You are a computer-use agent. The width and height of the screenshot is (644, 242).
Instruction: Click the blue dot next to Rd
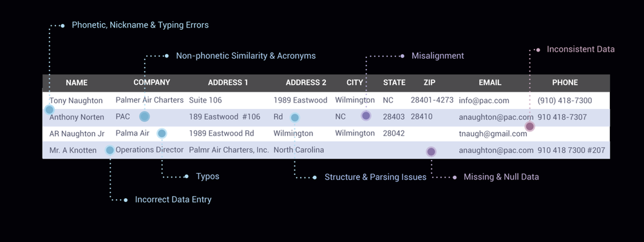coord(294,117)
